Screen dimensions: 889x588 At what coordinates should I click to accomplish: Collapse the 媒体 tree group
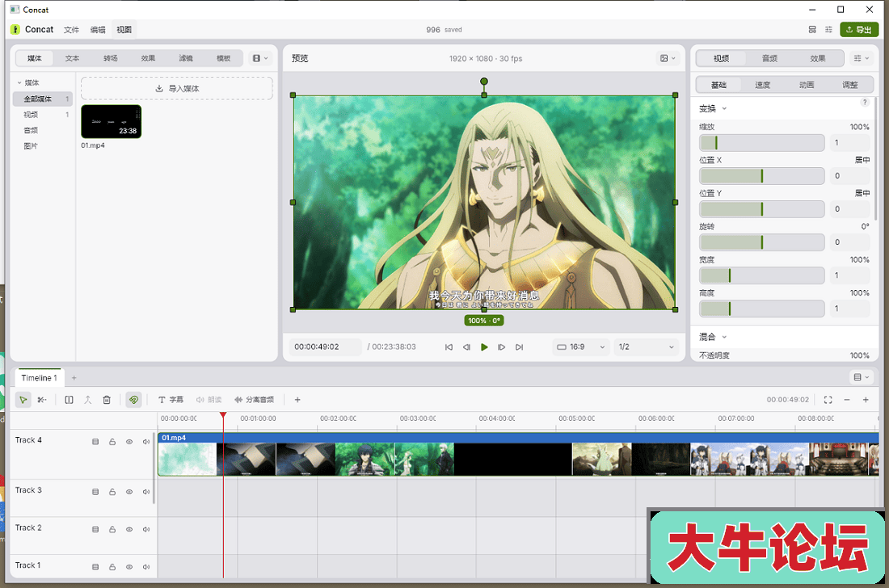pos(28,82)
